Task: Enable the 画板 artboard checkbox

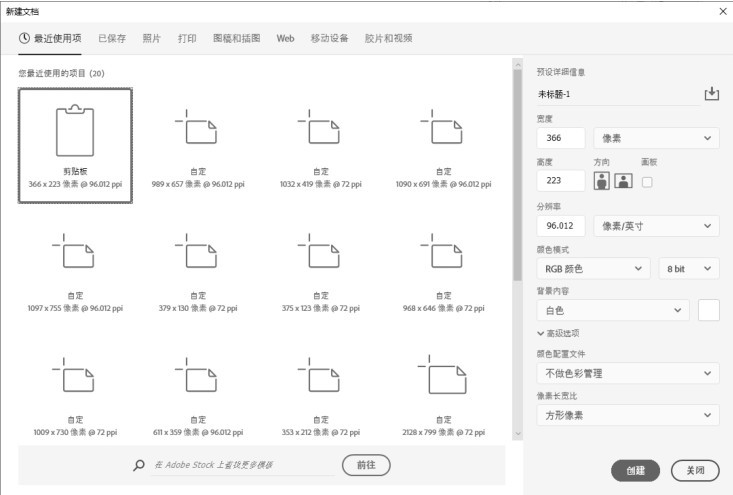Action: tap(647, 182)
